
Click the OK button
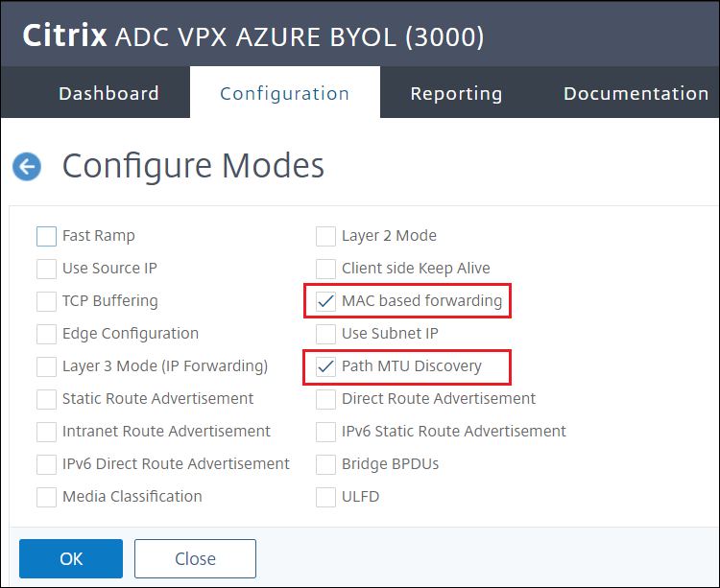[x=71, y=558]
